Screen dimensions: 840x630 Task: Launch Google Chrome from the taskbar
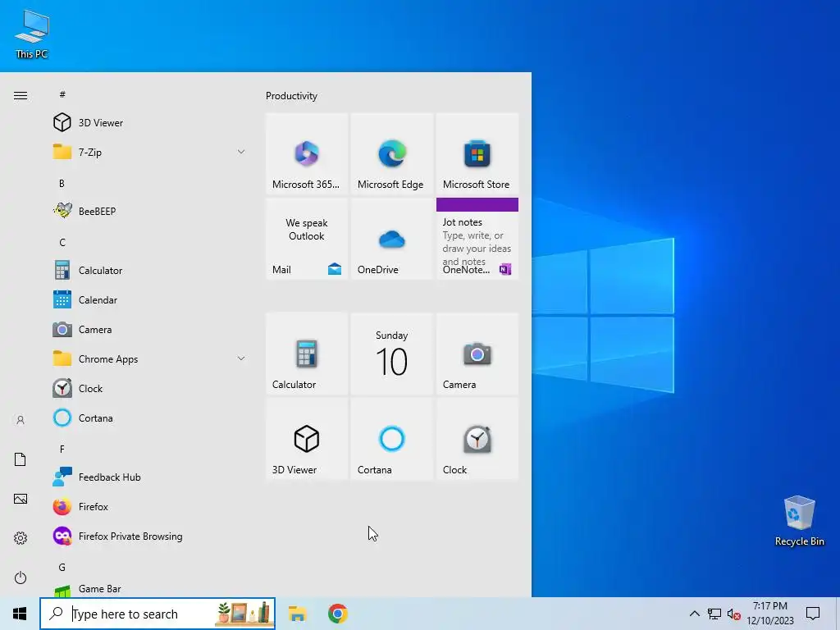(x=337, y=614)
